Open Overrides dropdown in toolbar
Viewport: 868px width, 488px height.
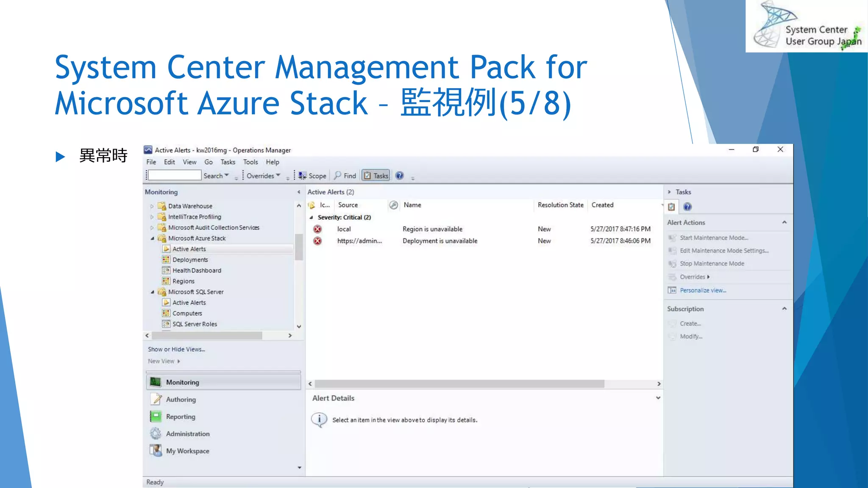point(263,176)
